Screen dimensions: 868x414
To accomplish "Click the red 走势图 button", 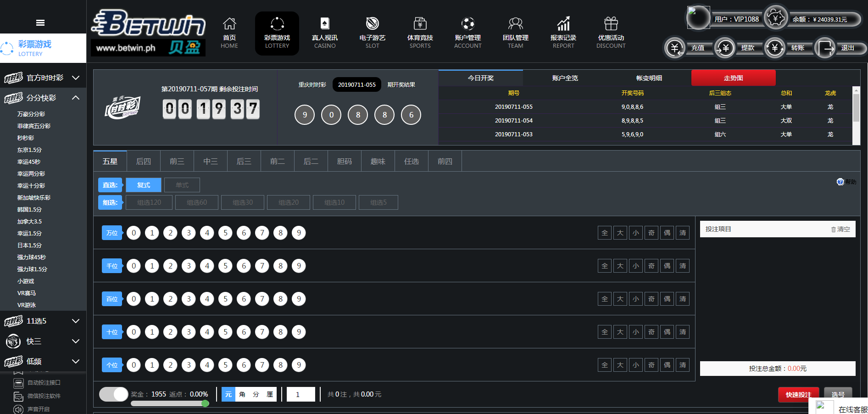I will pyautogui.click(x=733, y=78).
